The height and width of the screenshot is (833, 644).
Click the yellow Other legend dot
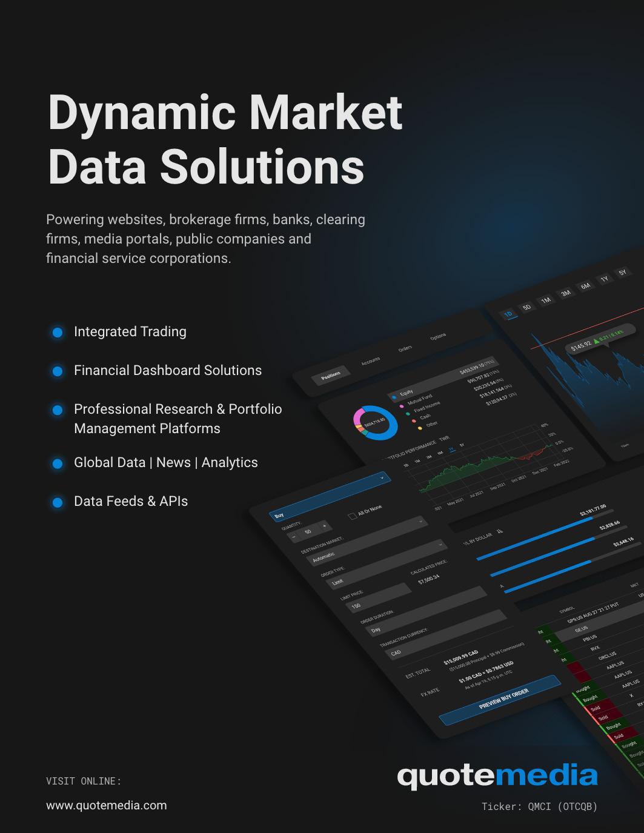click(x=420, y=428)
